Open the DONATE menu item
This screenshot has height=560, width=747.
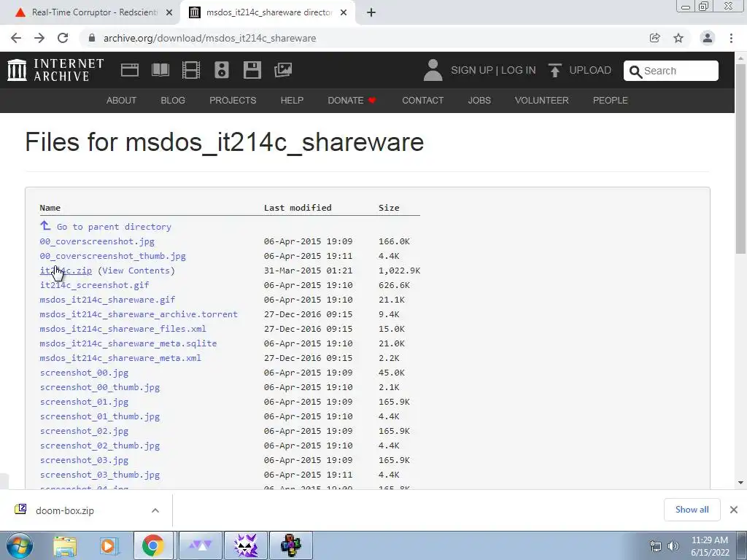(352, 101)
